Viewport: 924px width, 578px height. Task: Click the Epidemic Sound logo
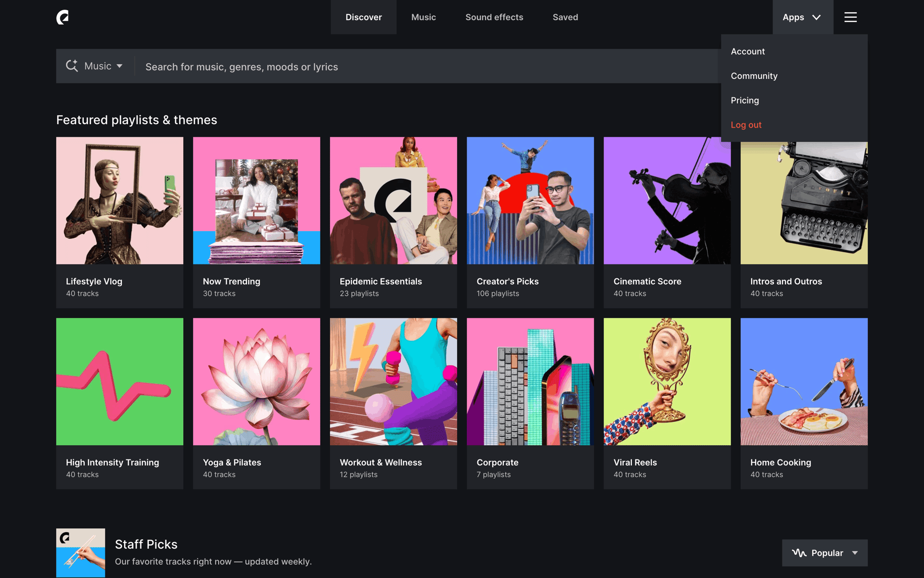point(63,17)
